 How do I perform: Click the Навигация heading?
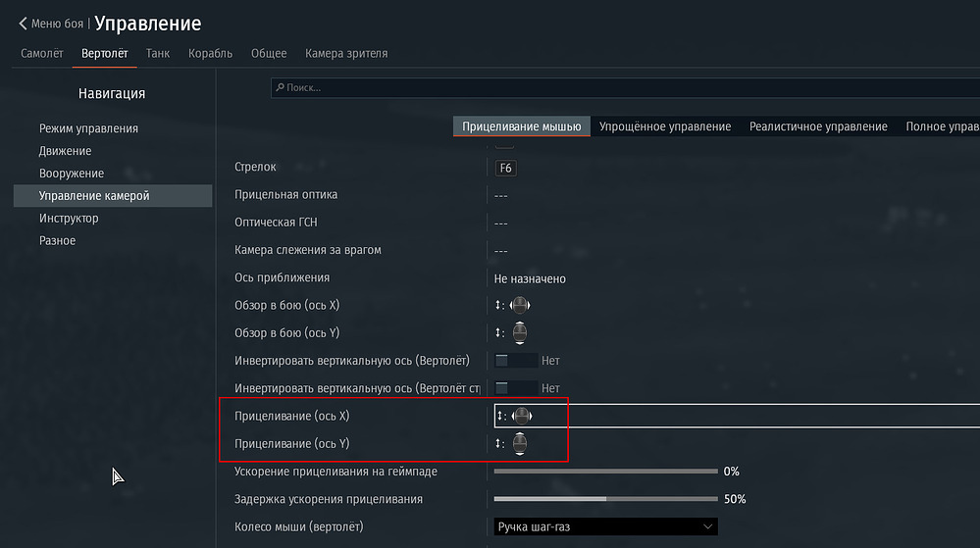click(x=112, y=93)
